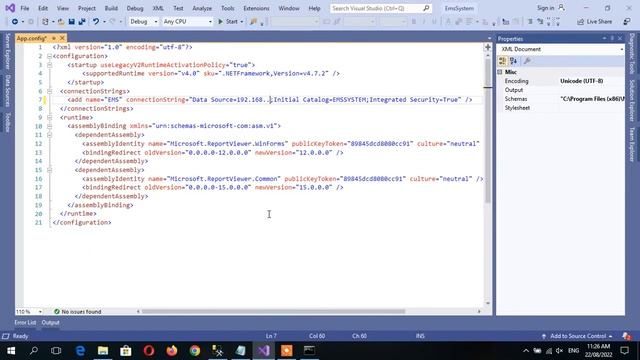Open the Toolbox side tab
The width and height of the screenshot is (640, 360).
click(x=7, y=122)
